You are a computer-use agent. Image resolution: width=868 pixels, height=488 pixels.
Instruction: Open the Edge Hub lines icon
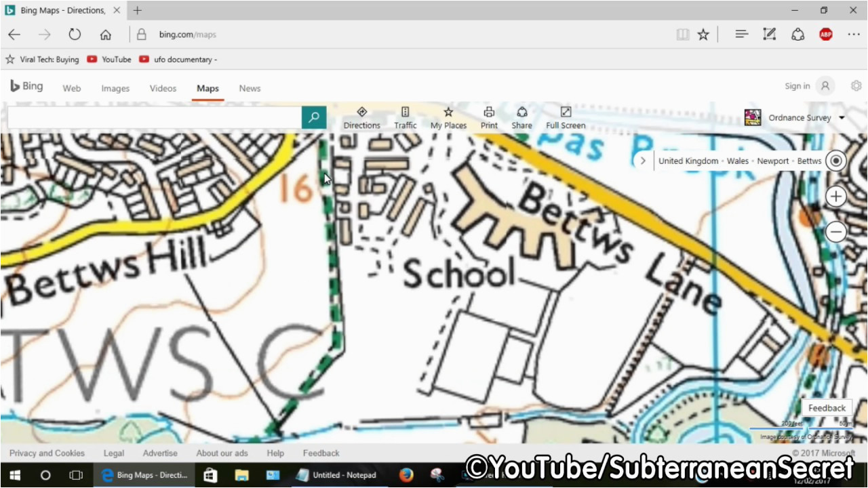[x=741, y=35]
